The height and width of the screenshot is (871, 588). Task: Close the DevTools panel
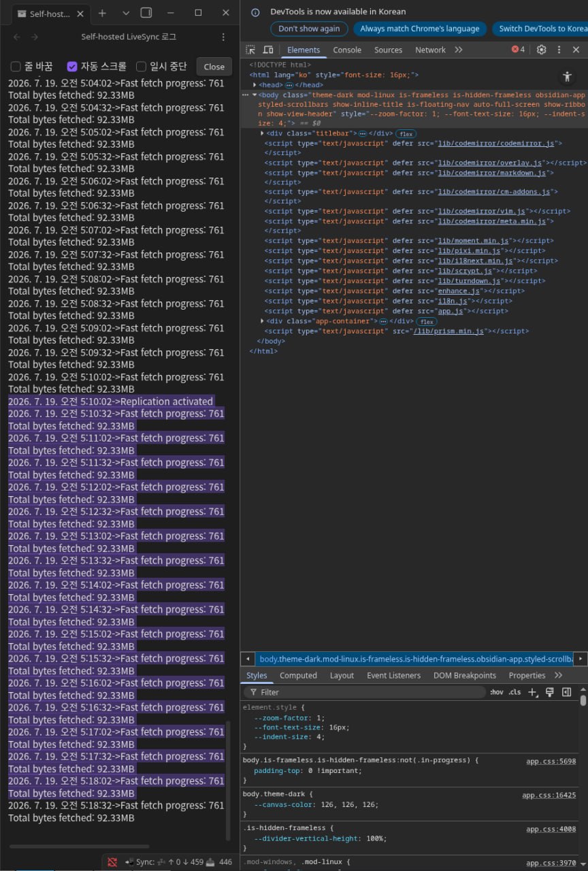(x=576, y=50)
